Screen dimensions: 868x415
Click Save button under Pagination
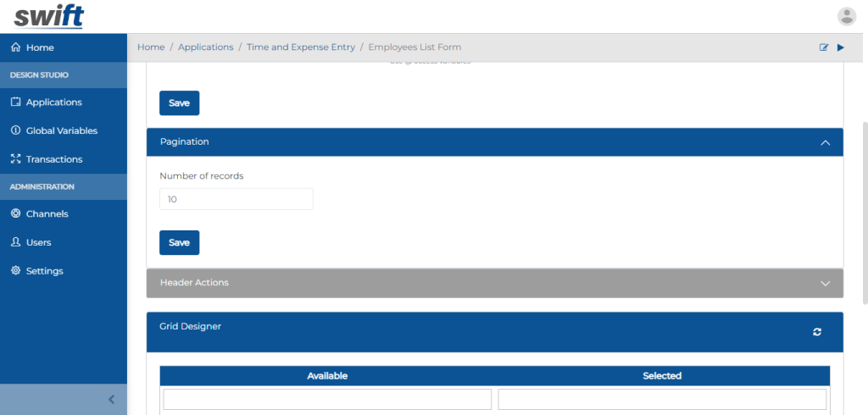(179, 242)
